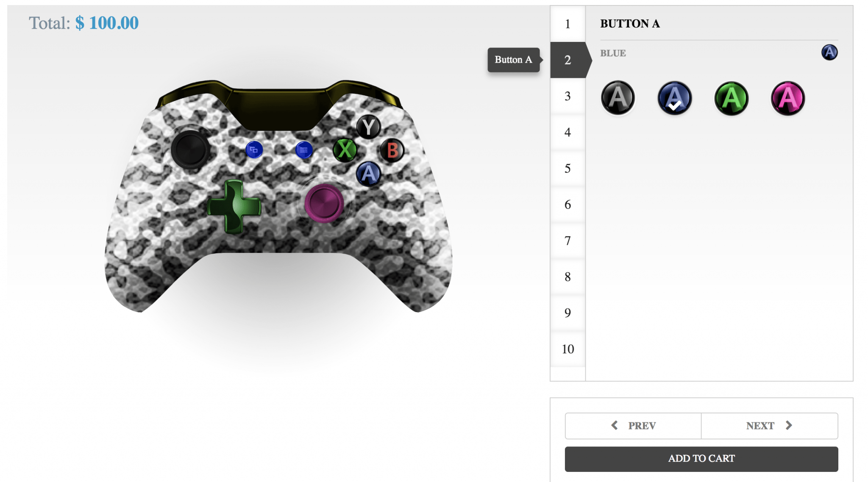The width and height of the screenshot is (868, 482).
Task: Open step 3 in the sidebar
Action: coord(568,96)
